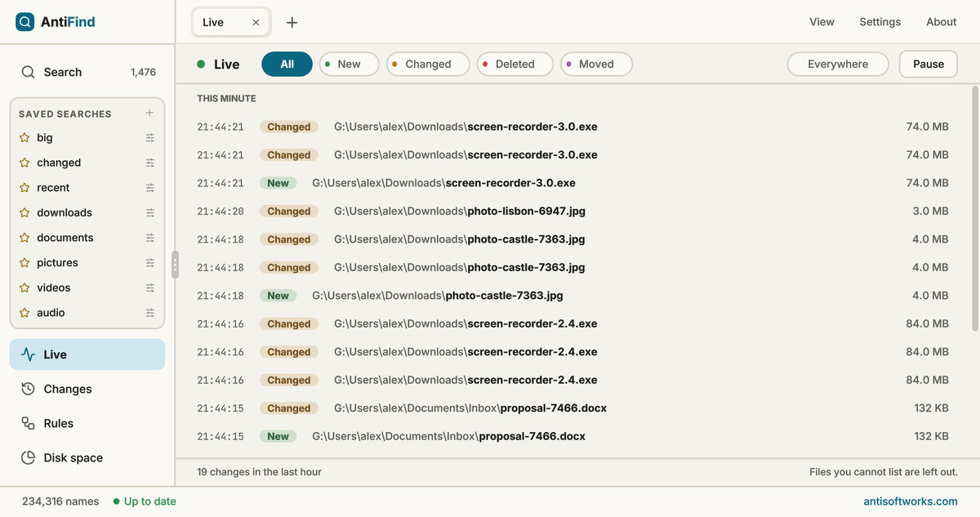
Task: Open filter settings for documents saved search
Action: click(x=150, y=238)
